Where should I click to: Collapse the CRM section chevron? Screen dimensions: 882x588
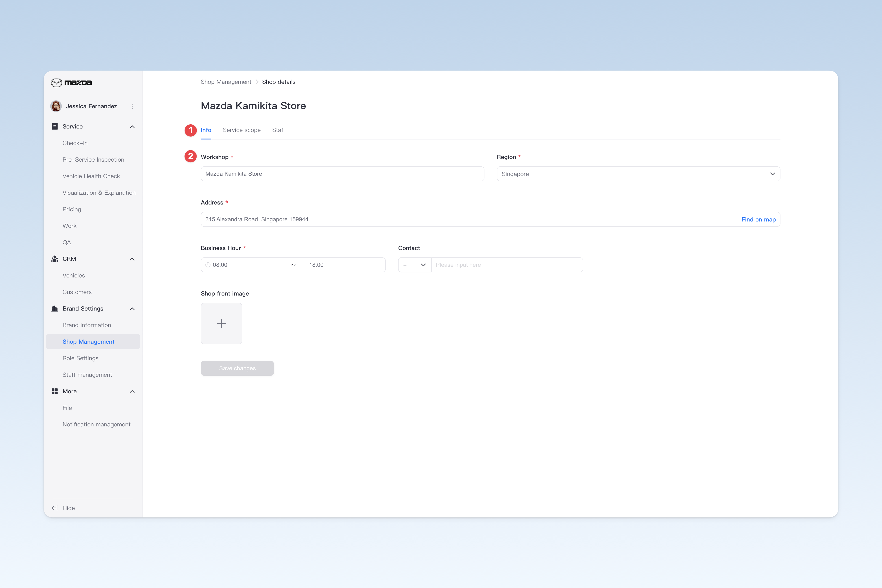click(132, 259)
